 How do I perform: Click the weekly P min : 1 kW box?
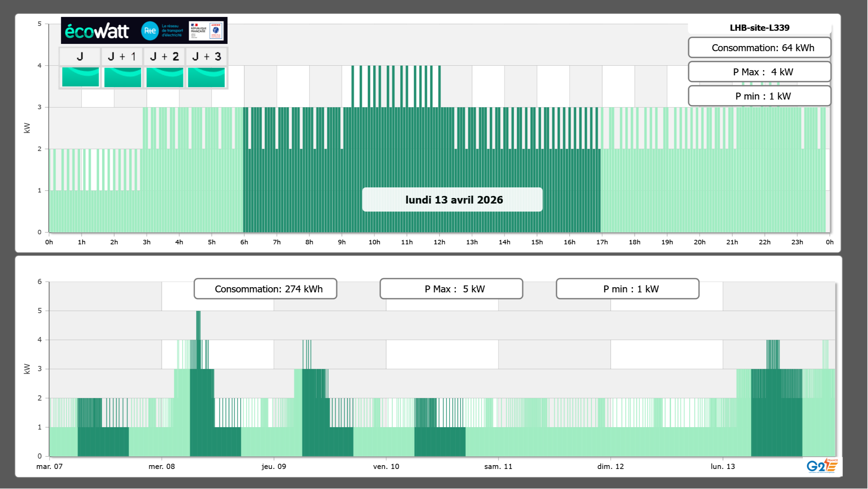click(x=627, y=289)
